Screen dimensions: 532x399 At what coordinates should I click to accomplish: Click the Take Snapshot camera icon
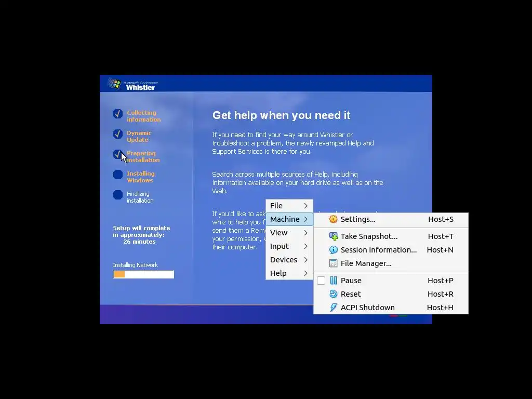click(x=333, y=236)
